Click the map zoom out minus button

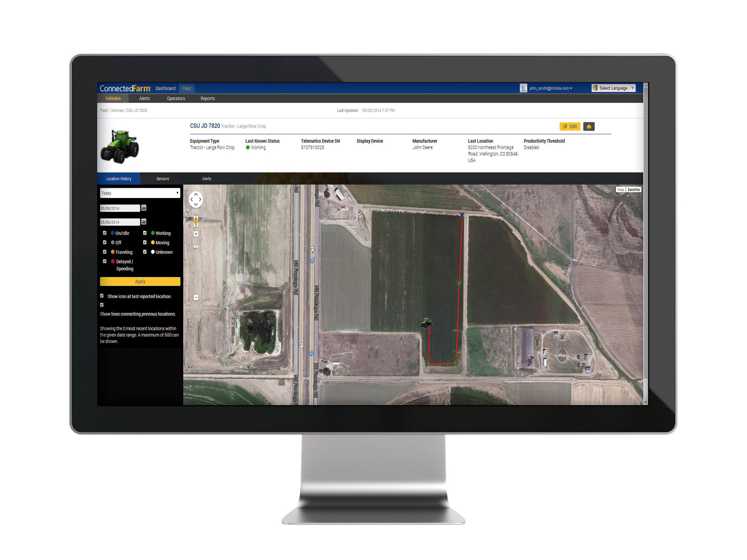tap(195, 297)
